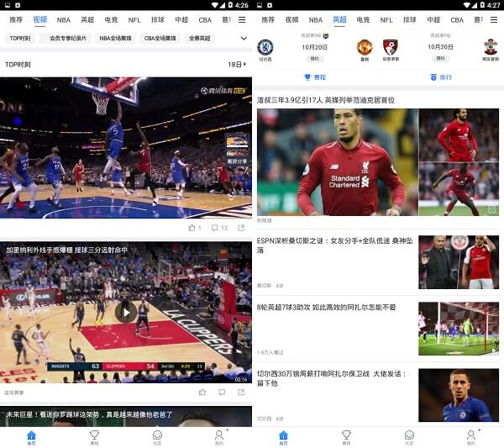Tap the Bournemouth club crest
This screenshot has width=504, height=448.
[x=391, y=47]
